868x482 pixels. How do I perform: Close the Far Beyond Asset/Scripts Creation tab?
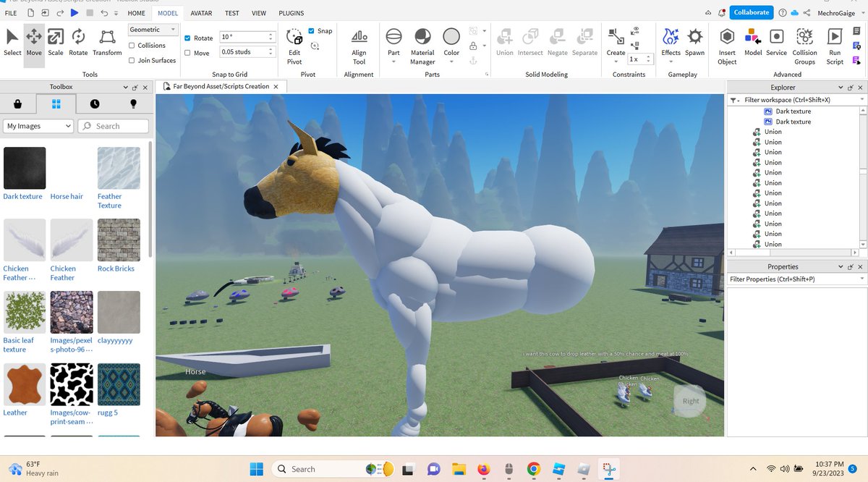pyautogui.click(x=276, y=86)
